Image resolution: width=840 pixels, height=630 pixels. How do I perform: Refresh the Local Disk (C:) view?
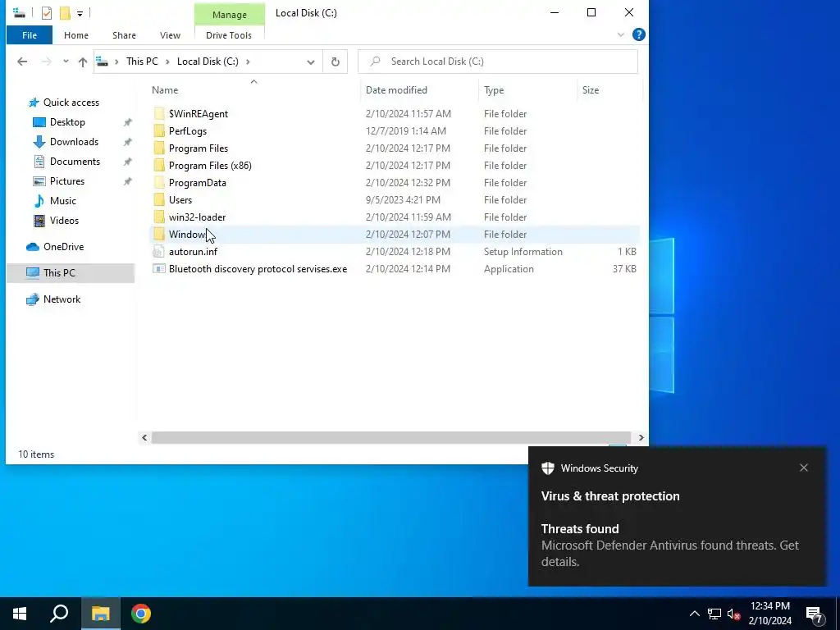point(336,62)
